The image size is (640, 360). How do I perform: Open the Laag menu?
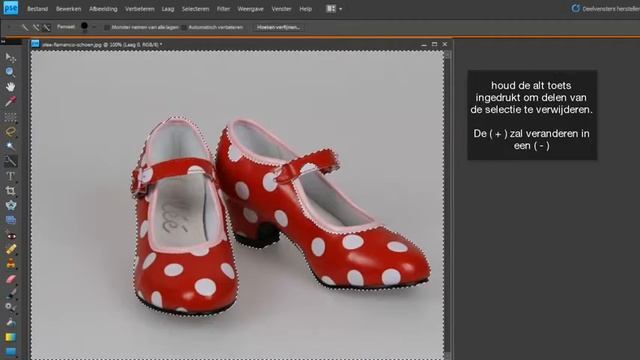pos(168,9)
